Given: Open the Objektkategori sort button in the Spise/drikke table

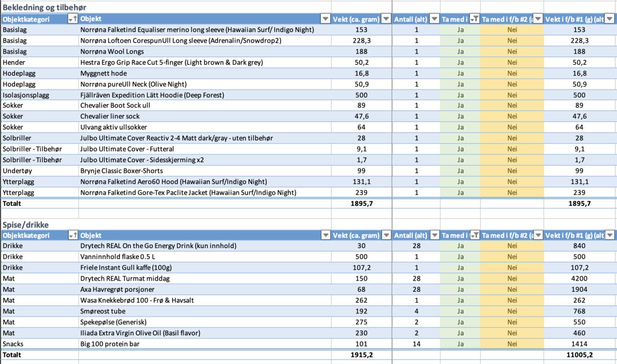Looking at the screenshot, I should pyautogui.click(x=73, y=235).
